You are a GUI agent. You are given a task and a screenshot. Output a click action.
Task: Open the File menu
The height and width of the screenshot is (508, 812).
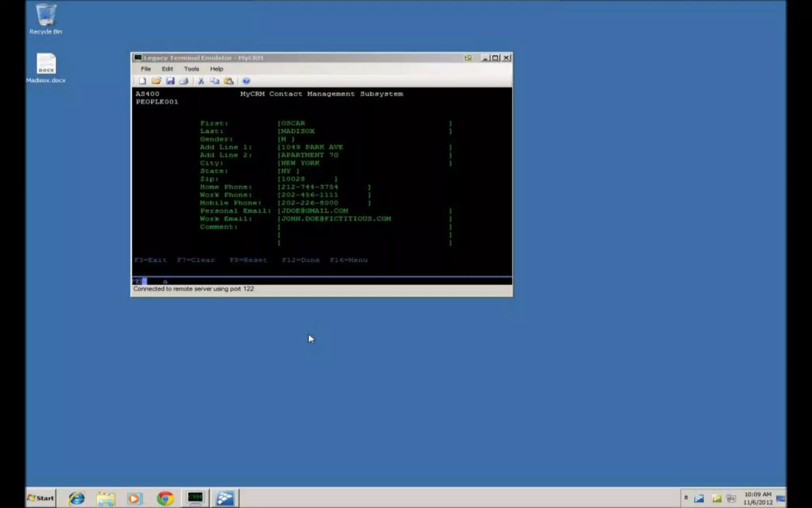pos(146,69)
